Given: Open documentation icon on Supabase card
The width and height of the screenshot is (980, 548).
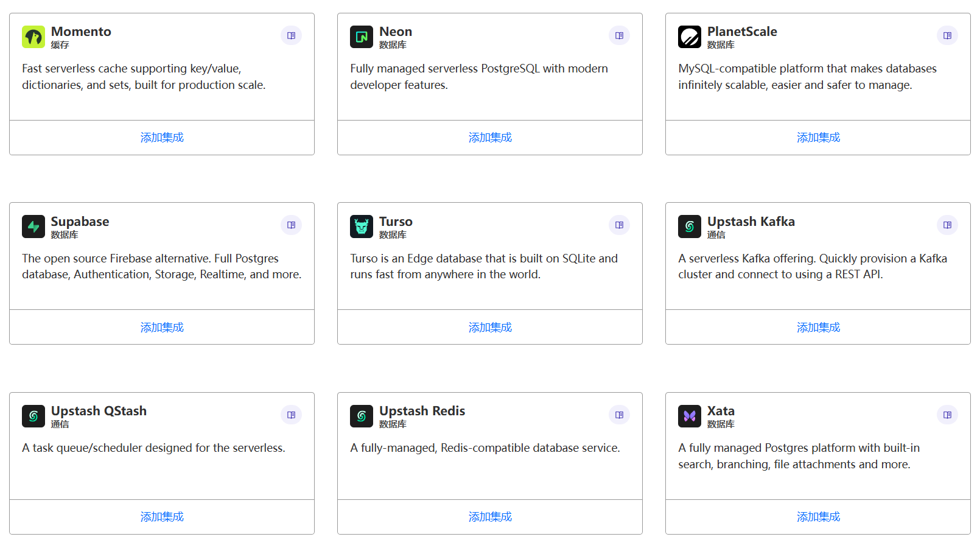Looking at the screenshot, I should [291, 225].
